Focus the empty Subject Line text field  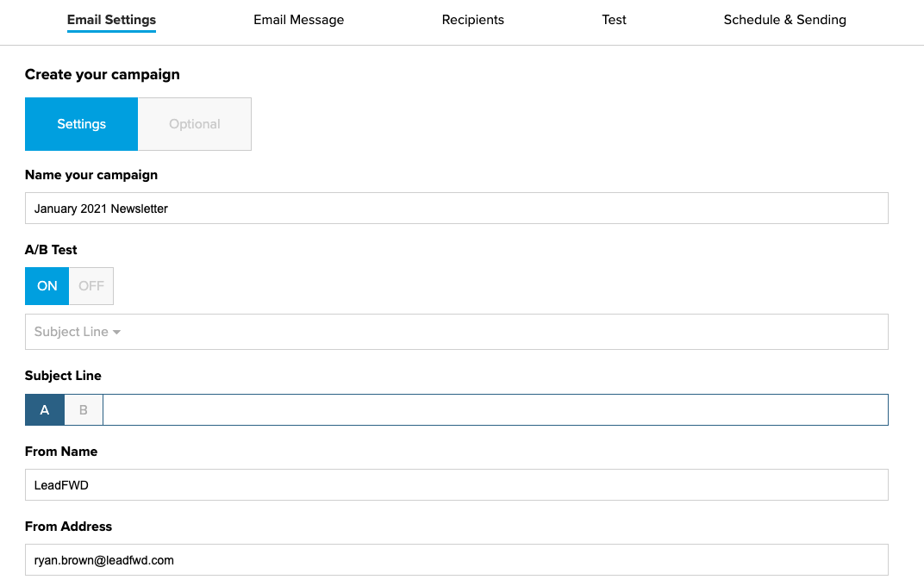click(x=496, y=410)
